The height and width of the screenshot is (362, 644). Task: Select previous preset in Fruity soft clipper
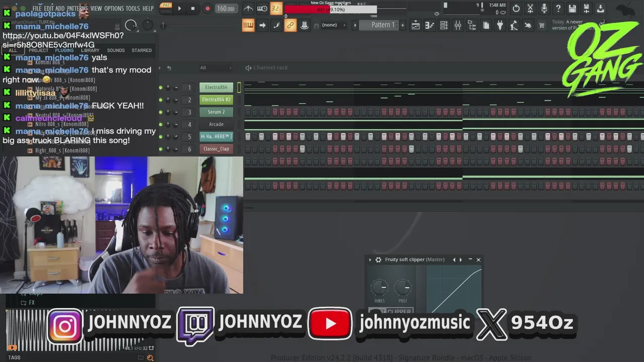point(454,260)
